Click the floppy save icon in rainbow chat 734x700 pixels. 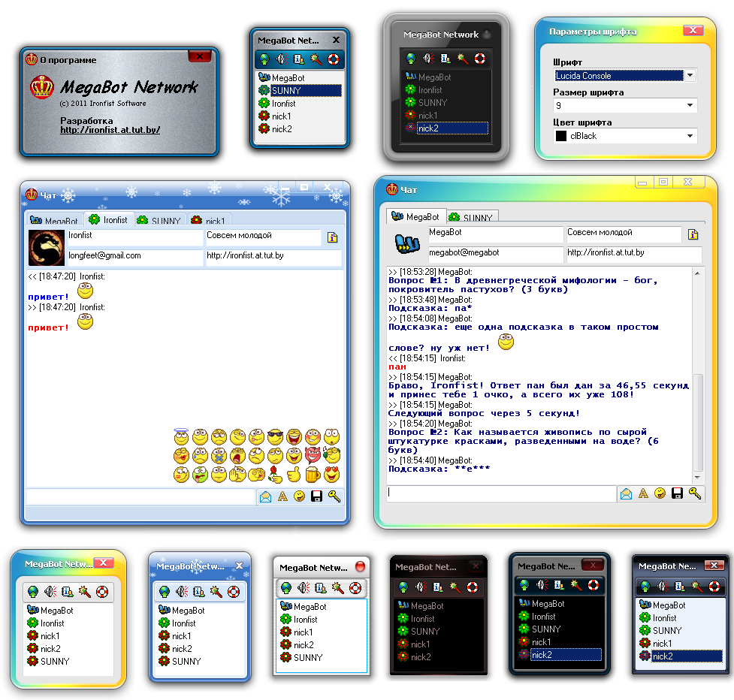point(678,493)
